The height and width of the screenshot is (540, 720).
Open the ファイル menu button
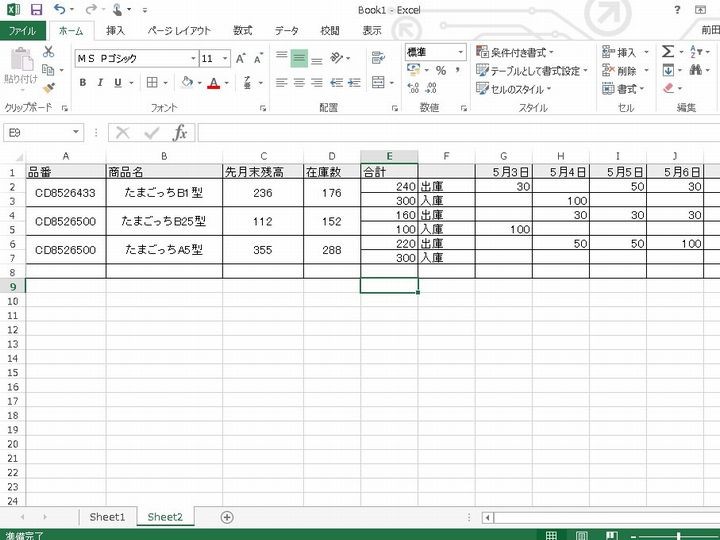[22, 31]
